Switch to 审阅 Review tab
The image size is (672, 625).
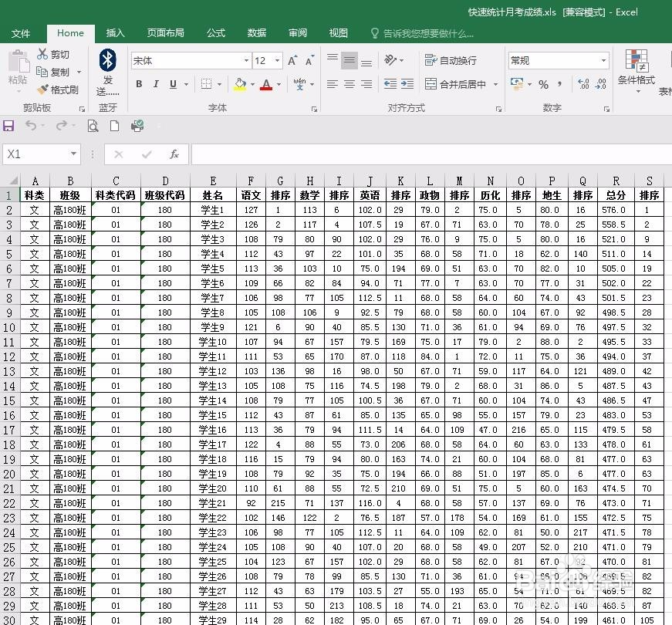(298, 33)
